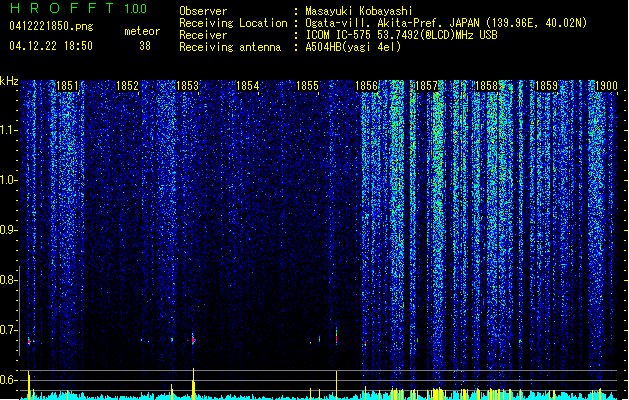Select observer name Masayuki Kobayashi
This screenshot has width=629, height=400.
coord(359,11)
